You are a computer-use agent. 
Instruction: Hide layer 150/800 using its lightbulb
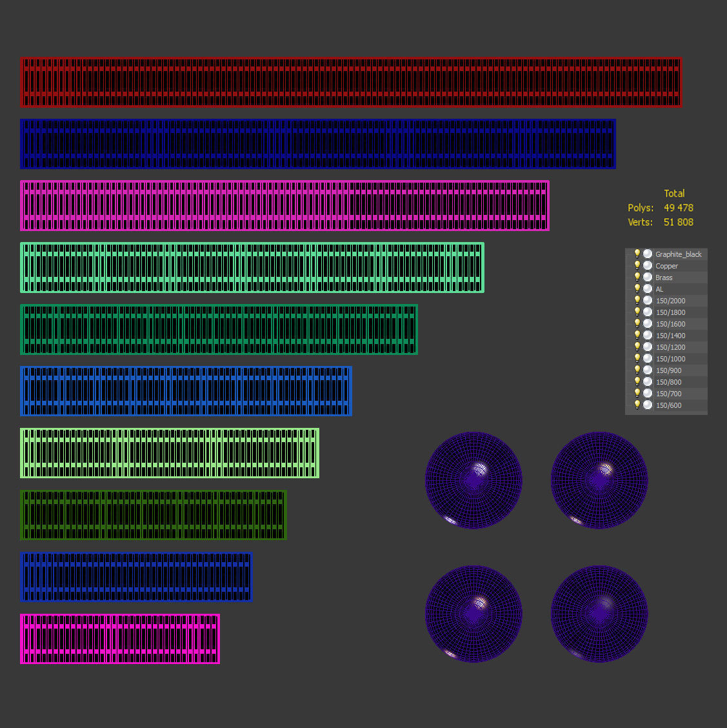(637, 381)
